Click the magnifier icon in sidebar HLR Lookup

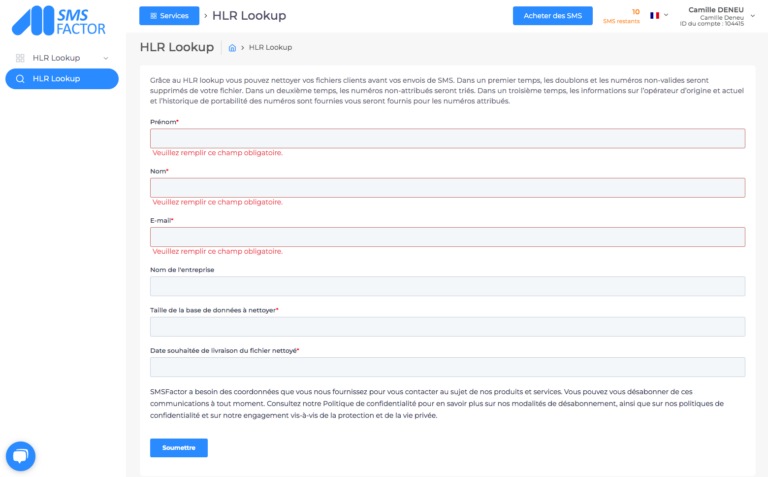[x=20, y=79]
